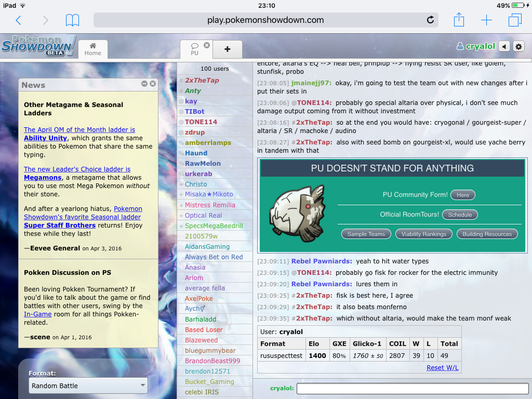The height and width of the screenshot is (399, 532).
Task: Switch to the Home tab
Action: click(93, 49)
